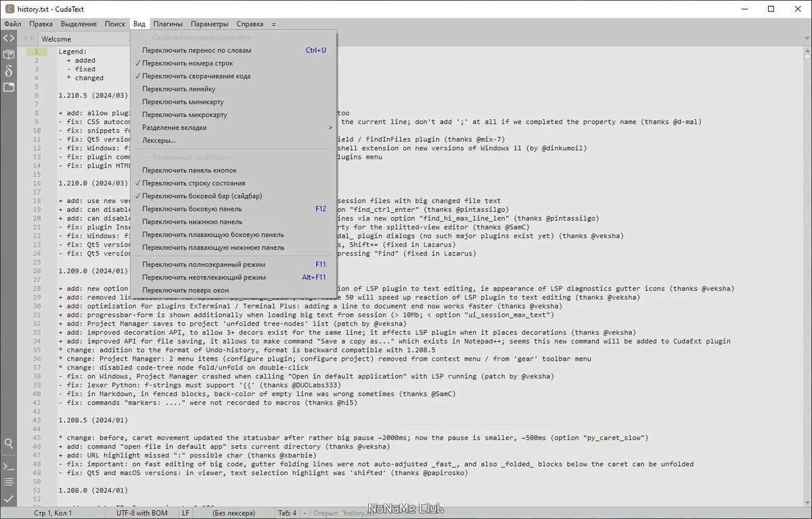Select Переключить плавающую боковую панель
Screen dimensions: 812x519
[233, 234]
